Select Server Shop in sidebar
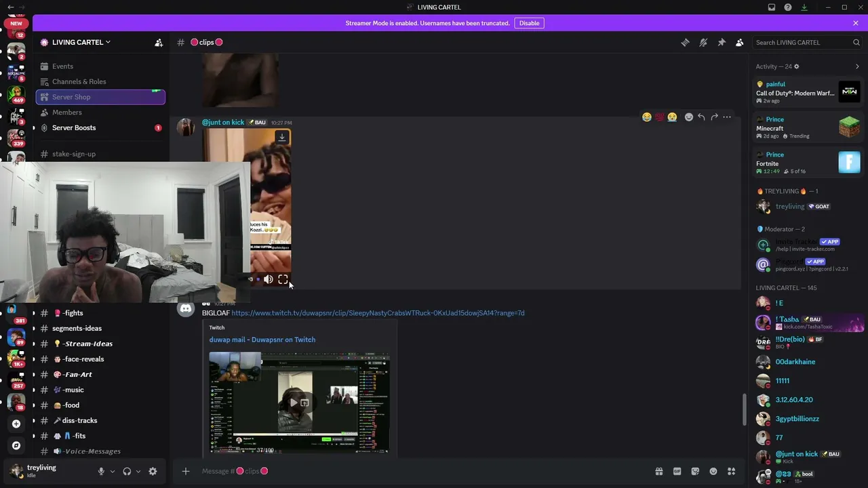 tap(99, 97)
